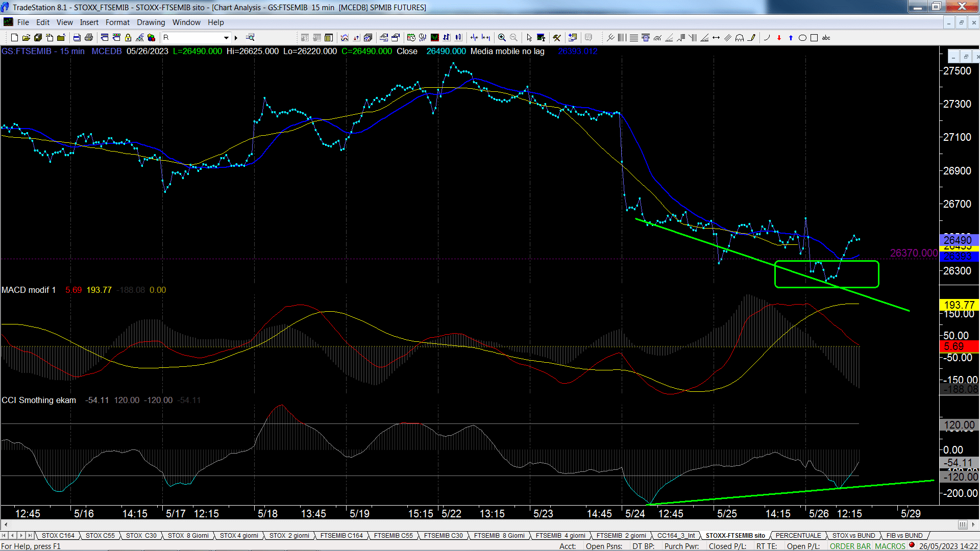Click the TradeStation app icon in menu bar
The width and height of the screenshot is (980, 551).
[x=8, y=22]
